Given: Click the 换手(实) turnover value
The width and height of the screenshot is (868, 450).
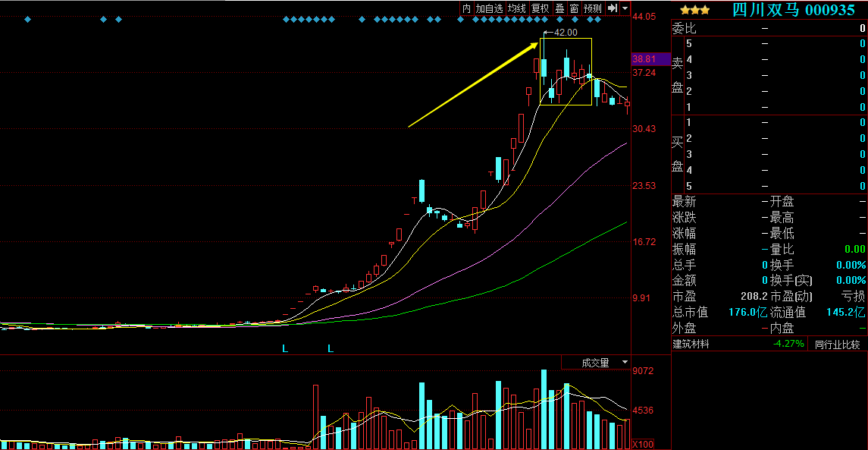Looking at the screenshot, I should tap(850, 281).
